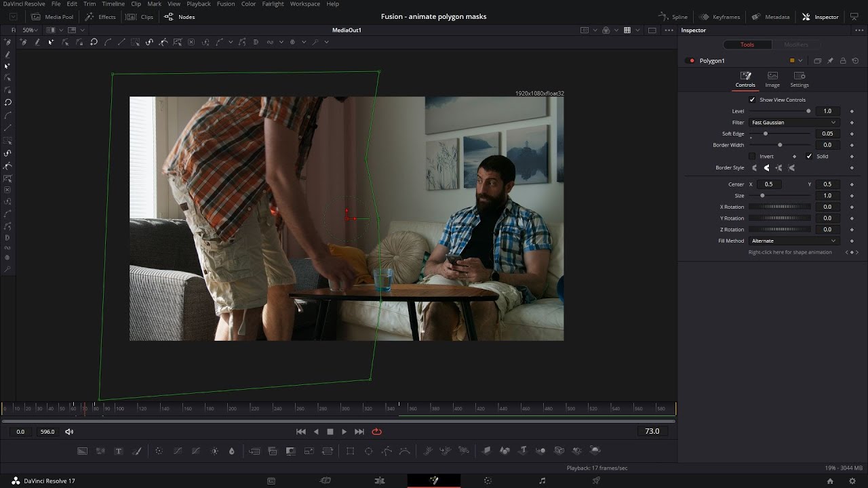Toggle keyframe diamond for Level
The height and width of the screenshot is (488, 868).
tap(852, 111)
